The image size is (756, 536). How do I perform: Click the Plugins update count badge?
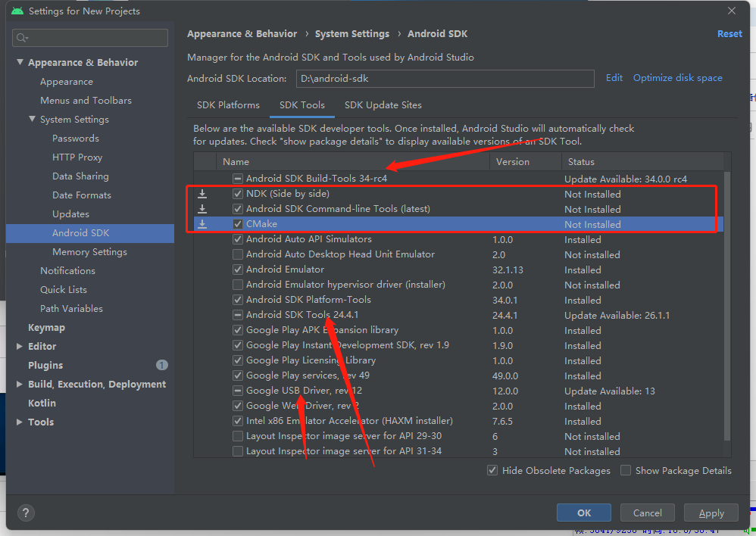(x=161, y=365)
